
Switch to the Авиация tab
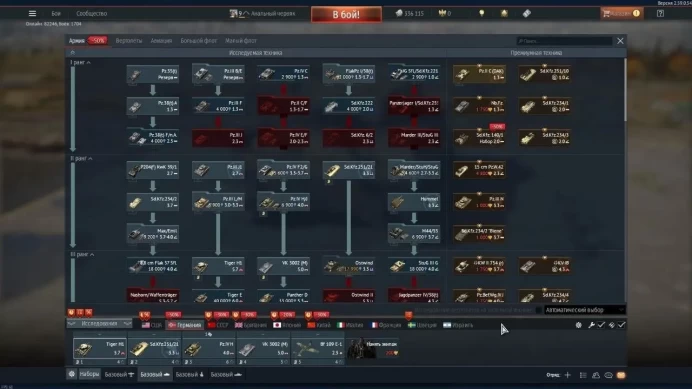[161, 41]
